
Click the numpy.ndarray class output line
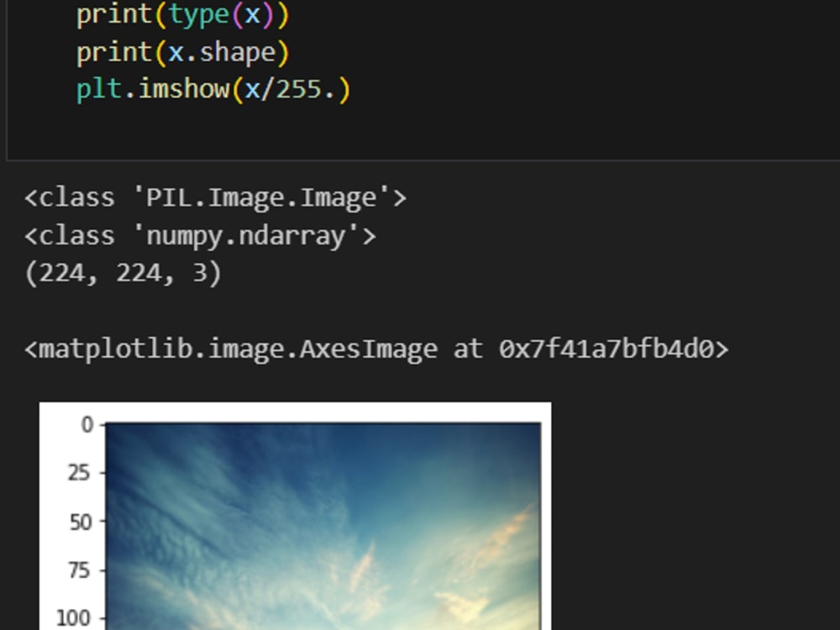[201, 236]
